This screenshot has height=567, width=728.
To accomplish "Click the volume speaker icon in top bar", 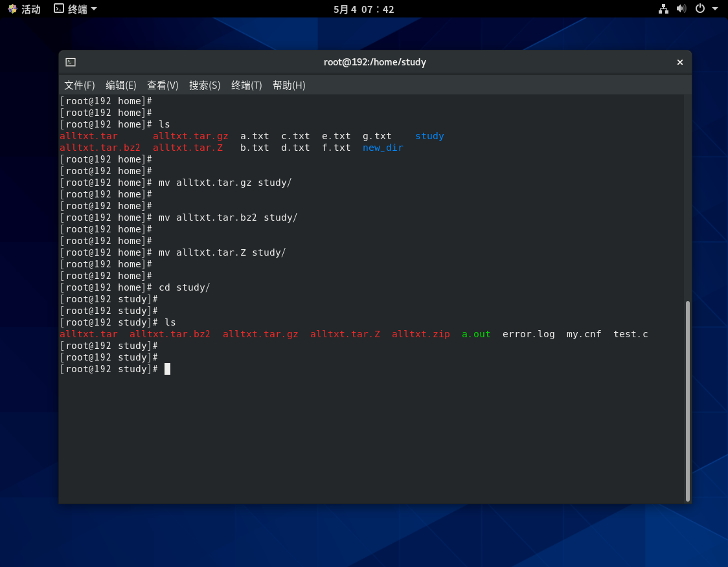I will click(681, 9).
